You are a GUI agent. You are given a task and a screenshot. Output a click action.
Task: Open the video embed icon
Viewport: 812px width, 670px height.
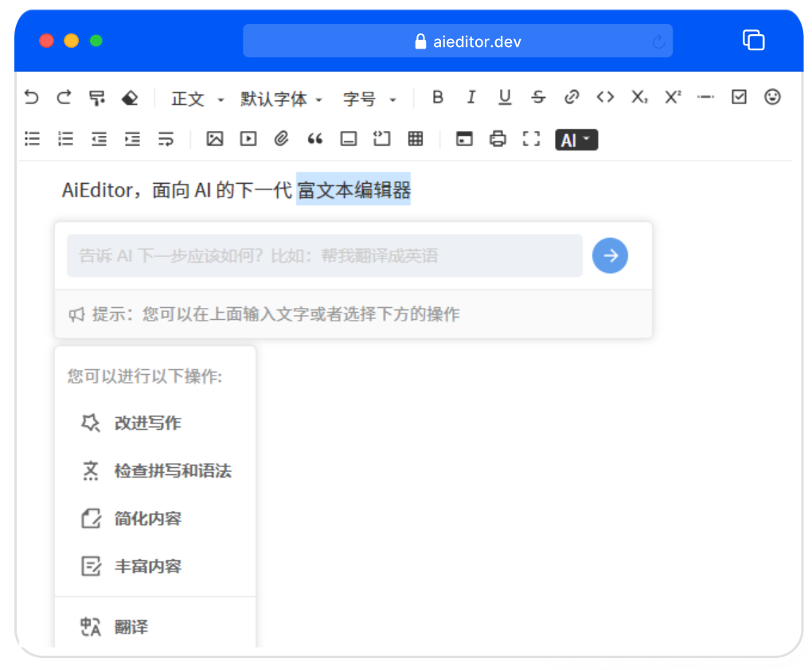coord(248,138)
